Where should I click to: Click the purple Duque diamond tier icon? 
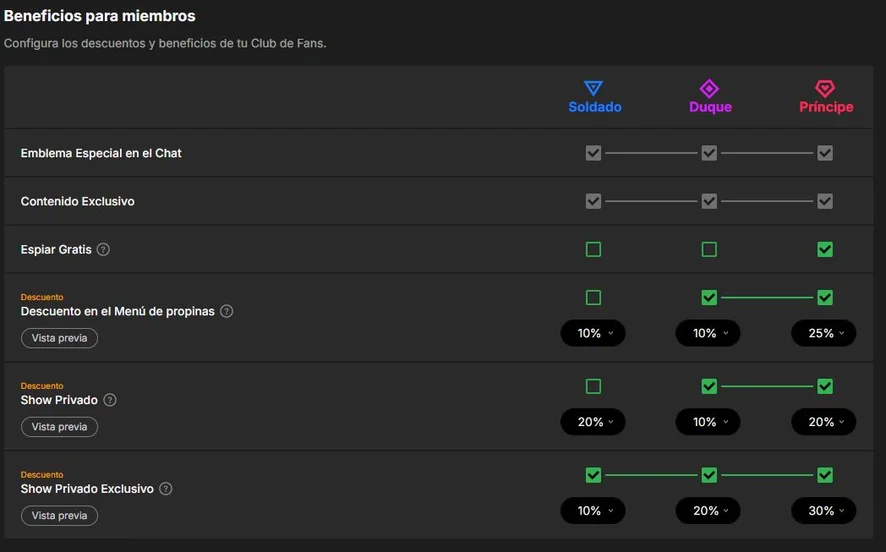(x=709, y=88)
